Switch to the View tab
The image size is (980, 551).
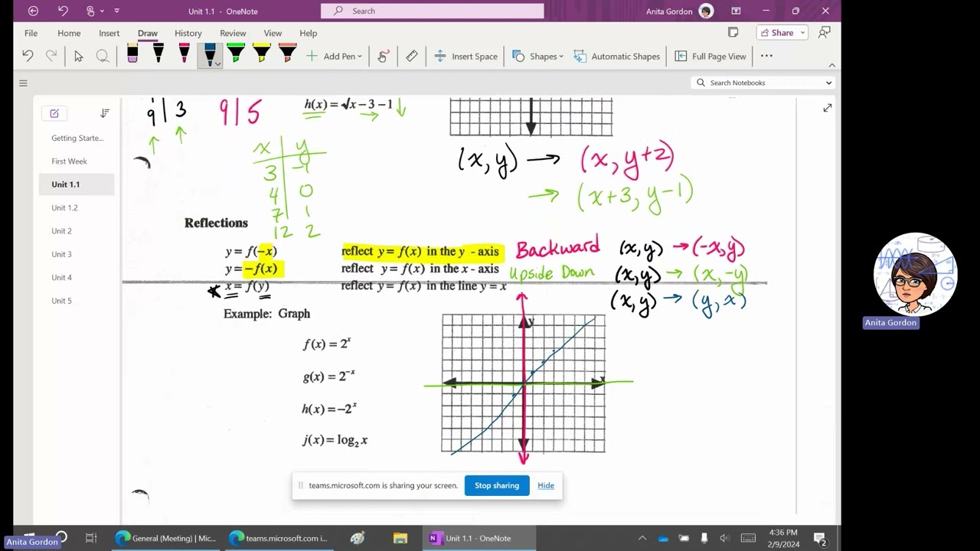[x=273, y=33]
